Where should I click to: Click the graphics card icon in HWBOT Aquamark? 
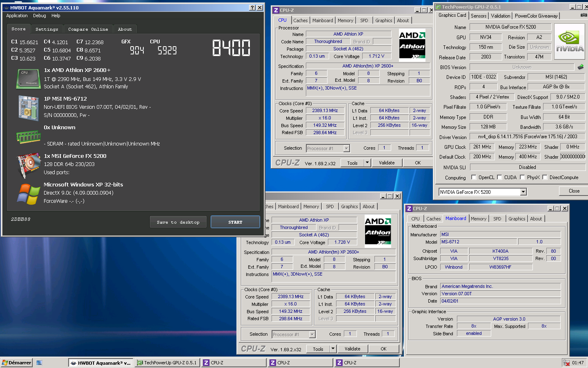click(28, 165)
